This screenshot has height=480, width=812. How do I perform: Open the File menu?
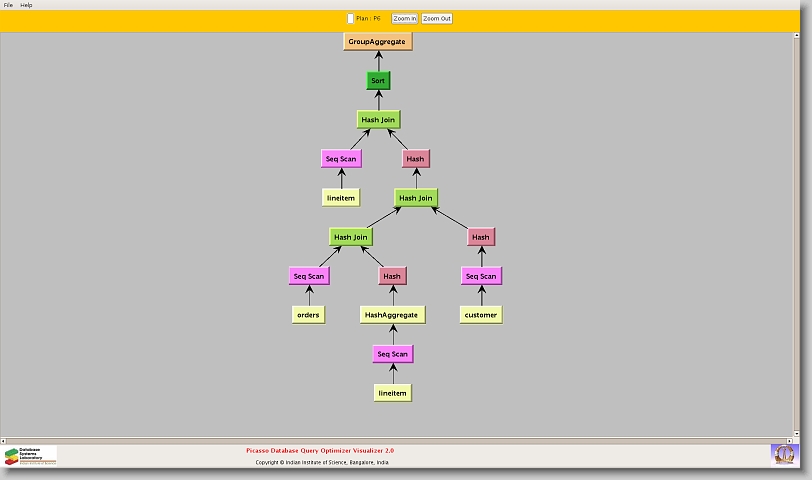8,5
